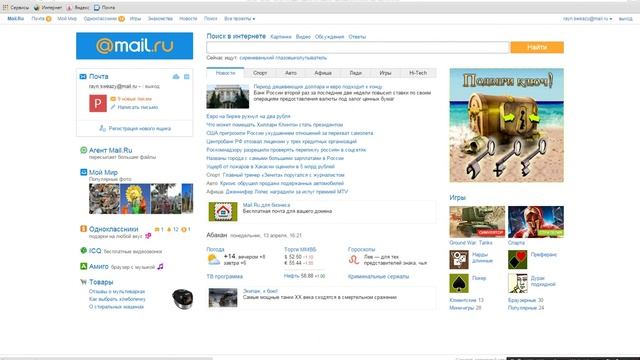The image size is (640, 360).
Task: Click headline 'Евро на бирже рухнул на два рубля'
Action: tap(248, 116)
